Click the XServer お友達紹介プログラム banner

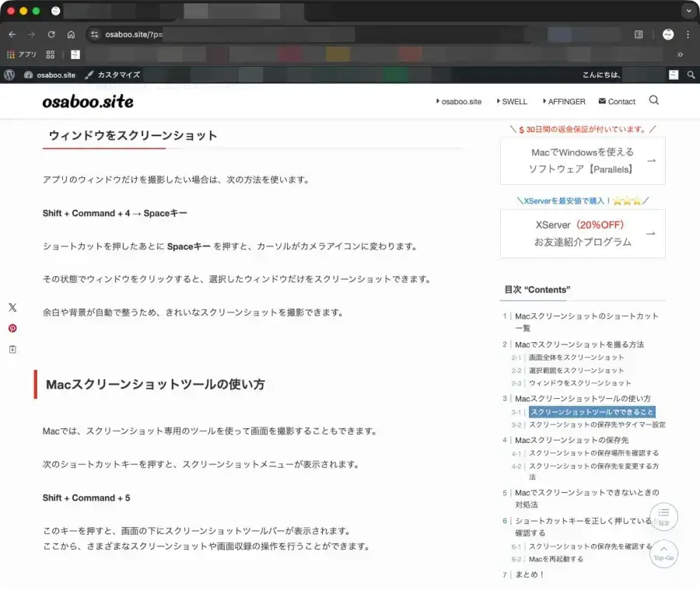(581, 233)
